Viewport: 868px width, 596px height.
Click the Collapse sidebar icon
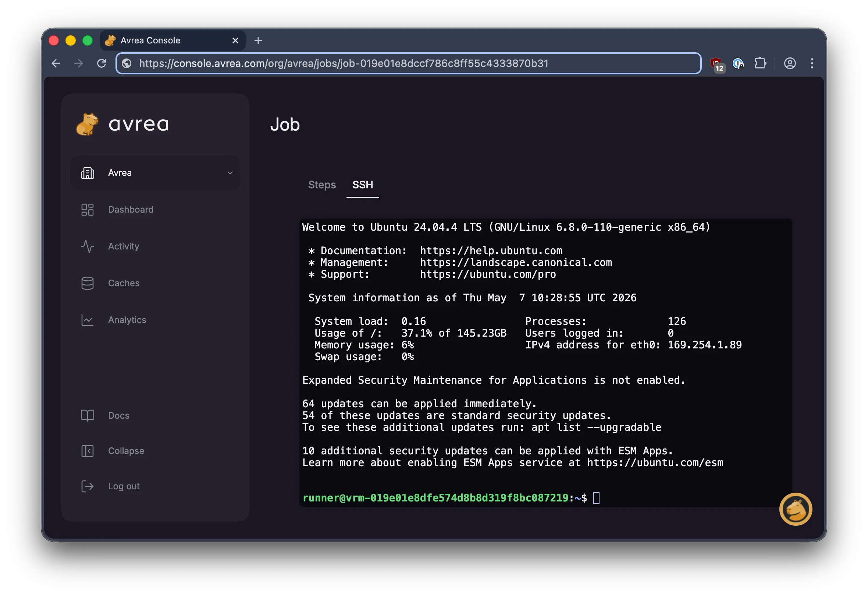coord(88,451)
